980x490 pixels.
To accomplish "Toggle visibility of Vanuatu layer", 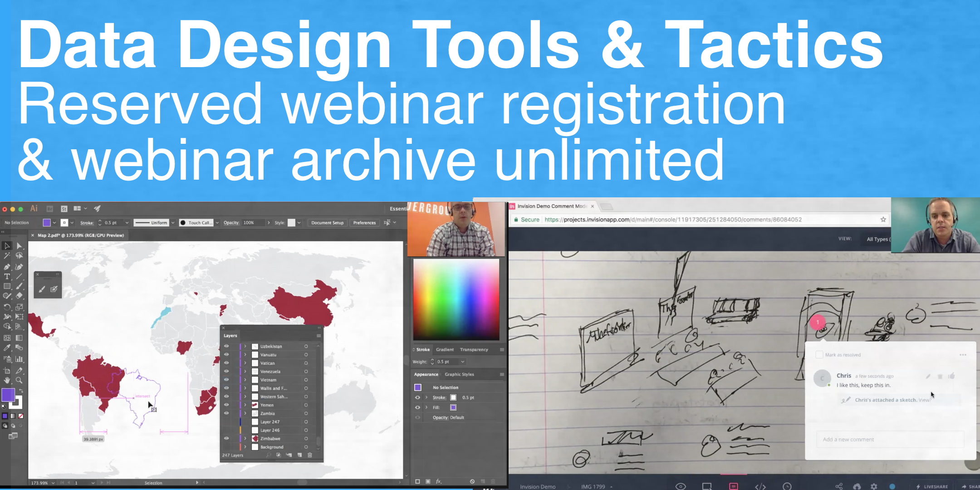I will point(226,355).
